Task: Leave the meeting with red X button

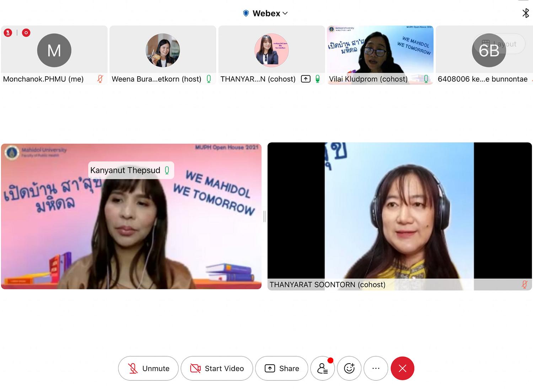Action: (x=403, y=369)
